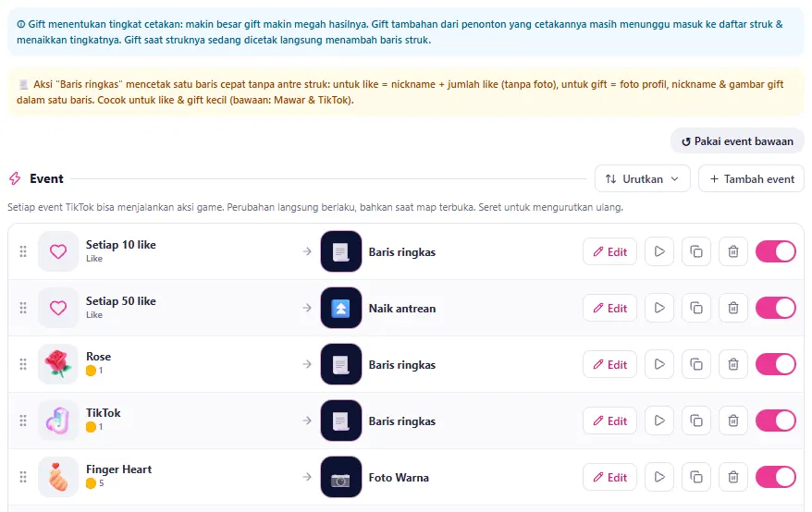The image size is (812, 512).
Task: Click the Finger Heart gift name
Action: point(118,469)
